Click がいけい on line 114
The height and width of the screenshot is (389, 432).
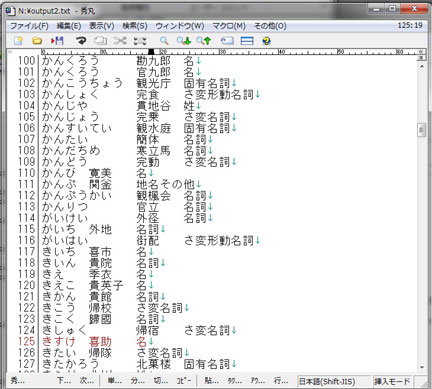[x=65, y=218]
